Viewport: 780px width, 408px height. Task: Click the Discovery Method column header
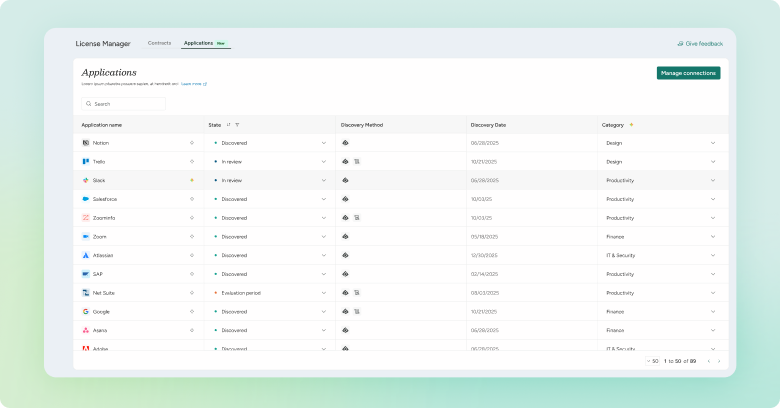point(362,125)
